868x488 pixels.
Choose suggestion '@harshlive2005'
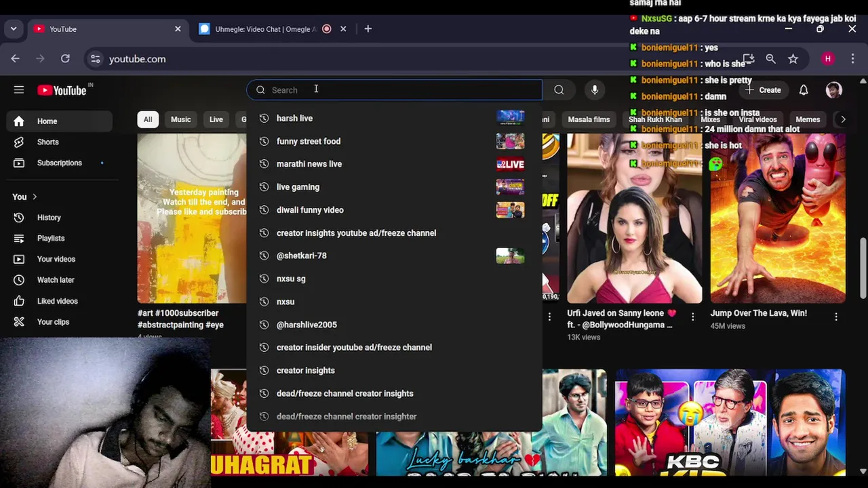[394, 325]
